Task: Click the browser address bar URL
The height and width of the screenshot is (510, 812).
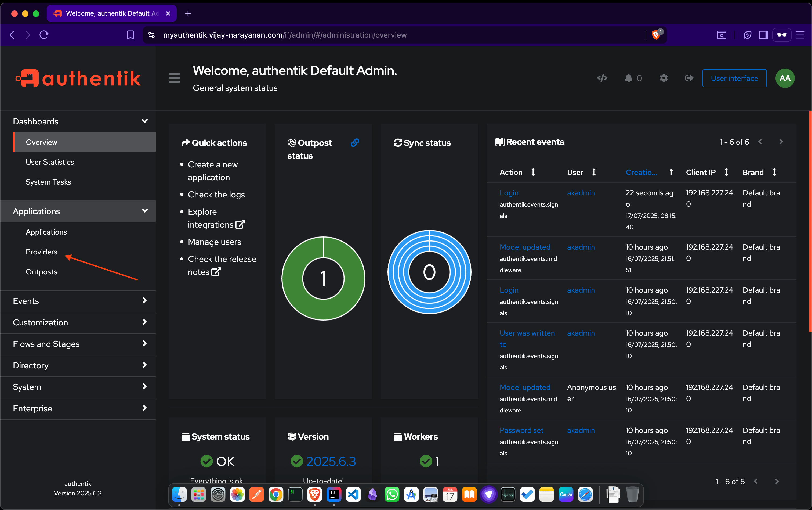Action: pos(285,35)
